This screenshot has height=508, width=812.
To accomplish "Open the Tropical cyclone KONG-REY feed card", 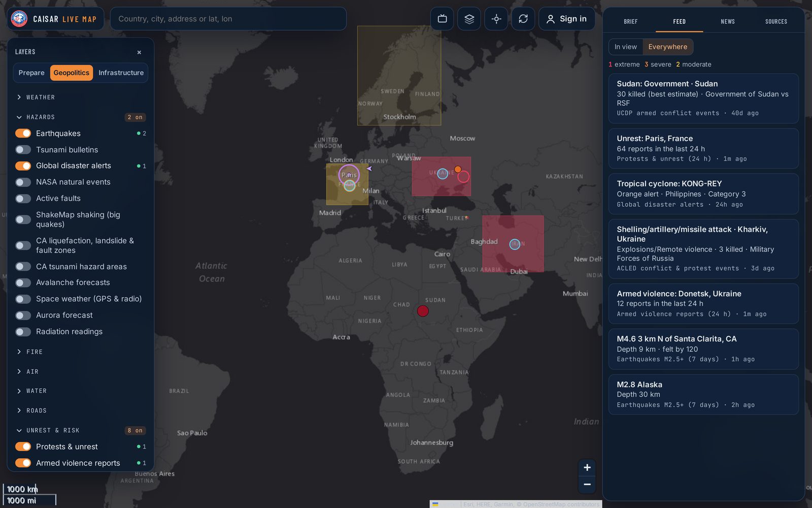I will point(703,194).
